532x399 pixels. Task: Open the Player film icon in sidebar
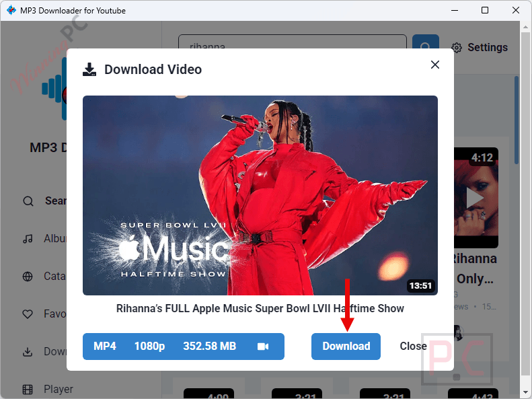point(28,389)
